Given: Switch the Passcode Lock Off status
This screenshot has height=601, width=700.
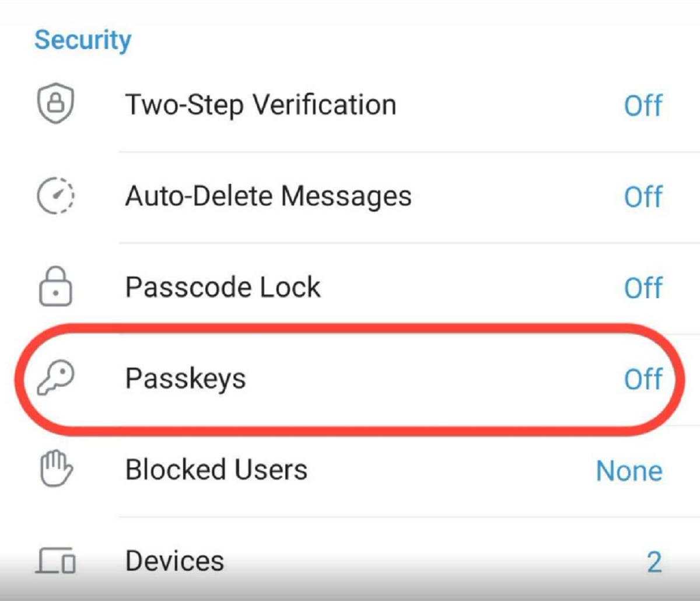Looking at the screenshot, I should 643,288.
